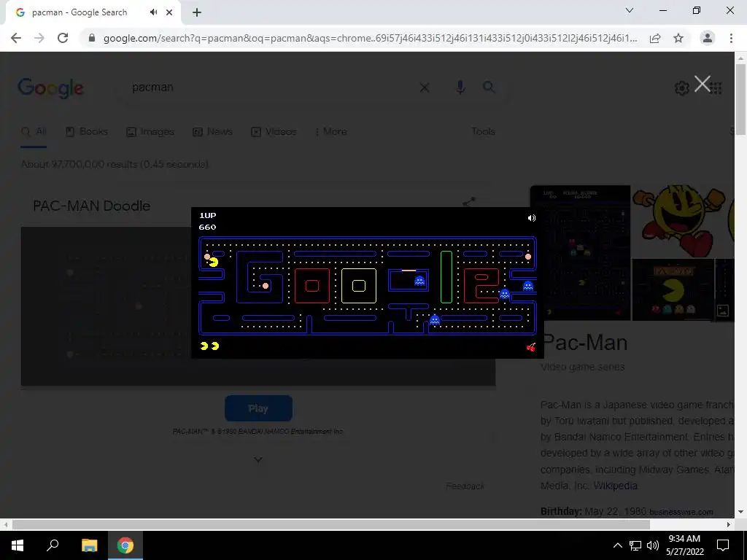Image resolution: width=747 pixels, height=560 pixels.
Task: Open the Pac-Man arcade maze screenshot thumbnail
Action: pos(580,252)
